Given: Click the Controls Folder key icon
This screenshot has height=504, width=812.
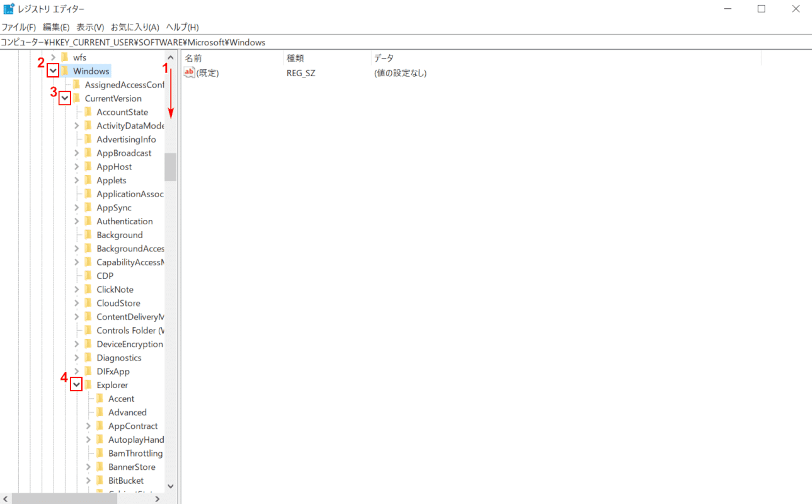Looking at the screenshot, I should coord(88,331).
